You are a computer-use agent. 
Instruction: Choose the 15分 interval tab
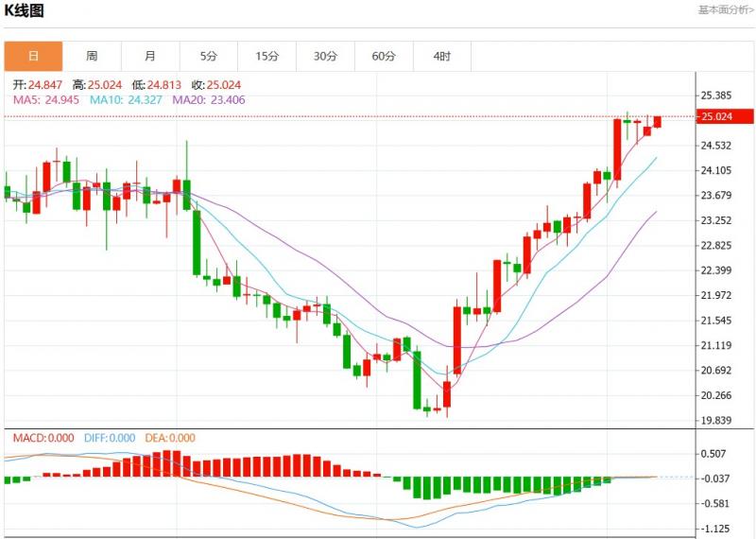pyautogui.click(x=267, y=57)
